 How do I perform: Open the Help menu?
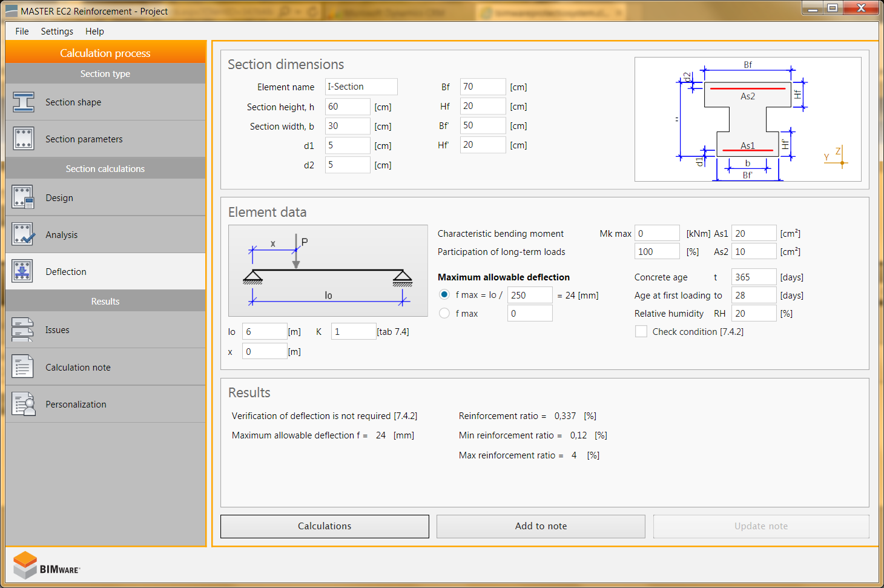coord(94,31)
